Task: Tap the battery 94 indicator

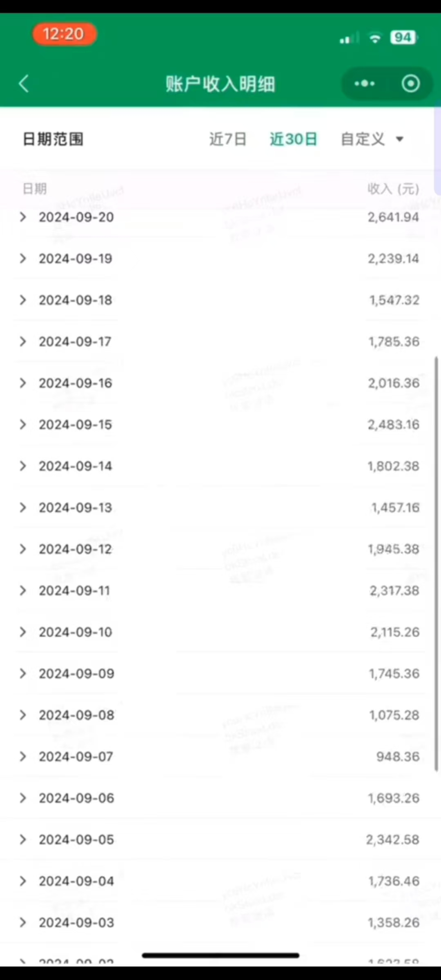Action: pos(404,38)
